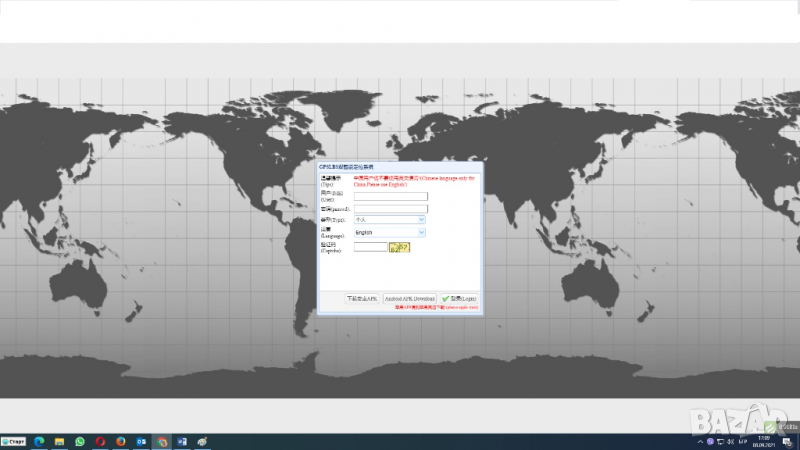The image size is (800, 450).
Task: Open File Explorer from the taskbar
Action: tap(60, 441)
